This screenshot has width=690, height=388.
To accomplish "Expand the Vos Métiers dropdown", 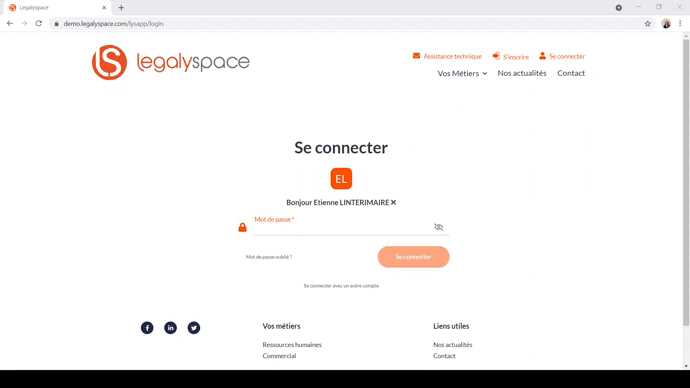I will pyautogui.click(x=462, y=73).
